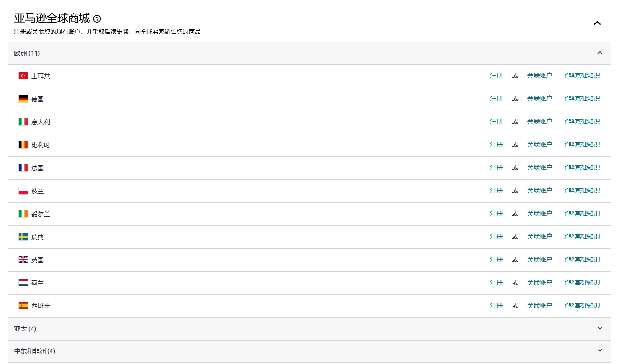Open 了解基础知识 for 法国
620x364 pixels.
(581, 168)
